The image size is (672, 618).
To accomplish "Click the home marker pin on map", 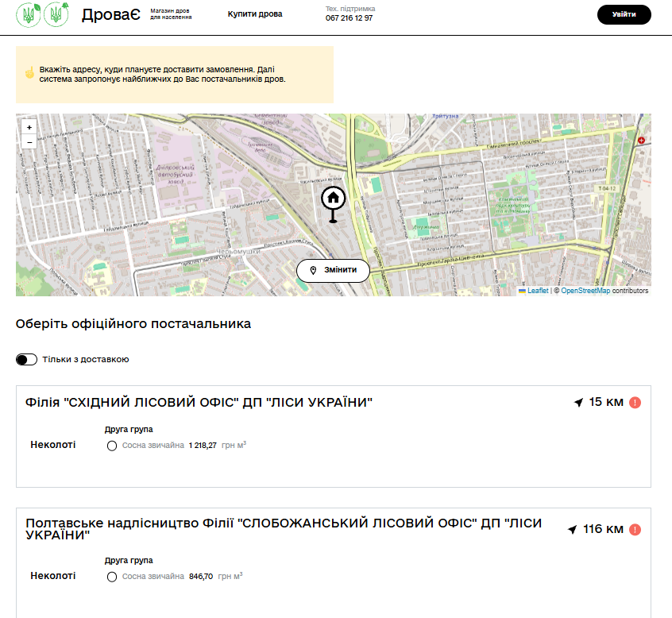I will click(x=333, y=199).
